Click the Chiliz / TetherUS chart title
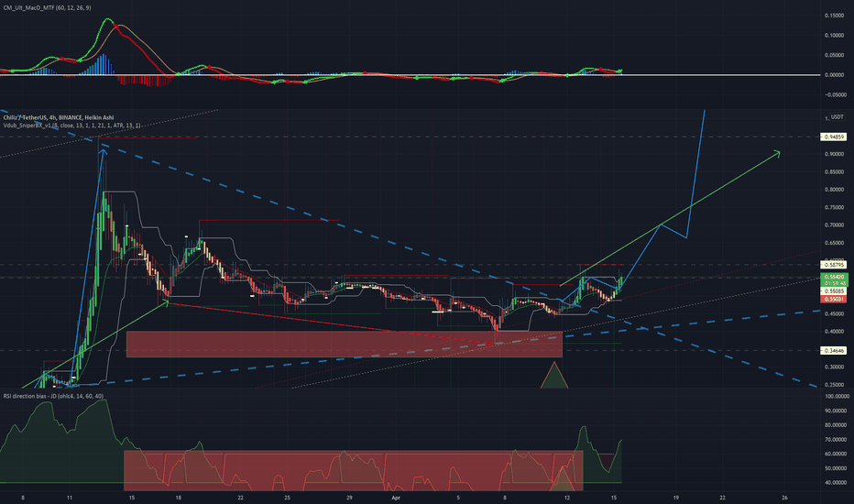This screenshot has width=854, height=504. [x=59, y=117]
